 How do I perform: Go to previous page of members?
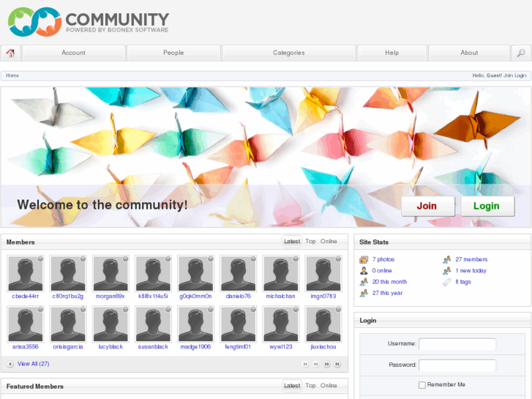point(316,364)
